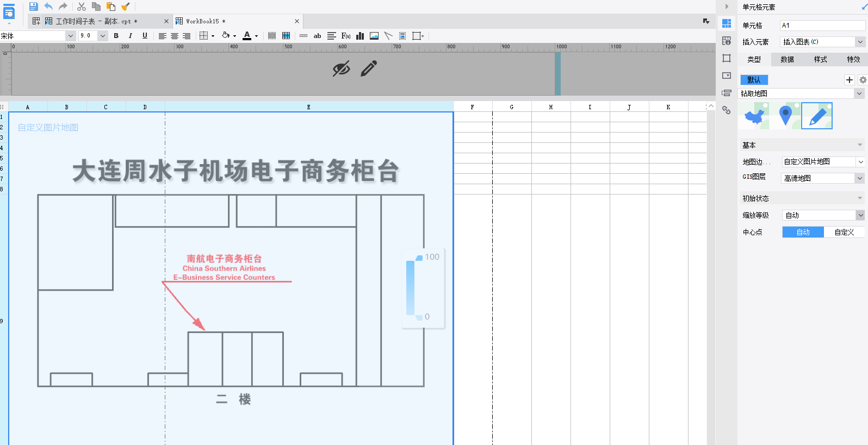
Task: Collapse the right panel with arrow
Action: (727, 7)
